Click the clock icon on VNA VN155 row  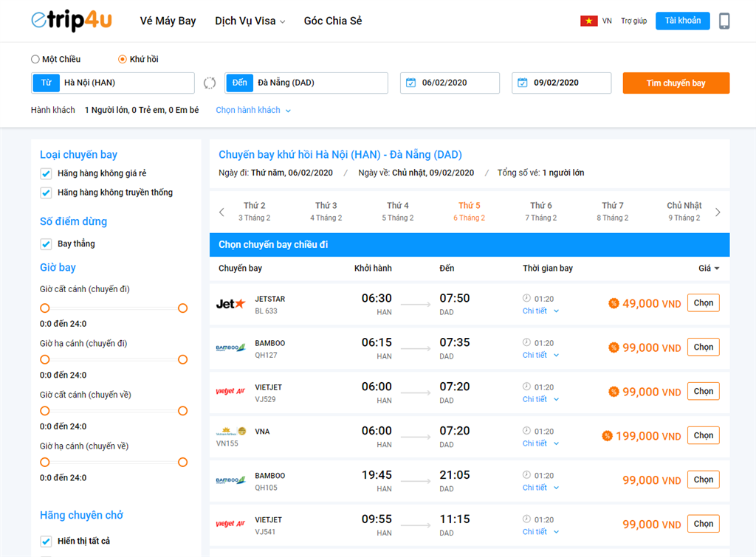[x=526, y=431]
